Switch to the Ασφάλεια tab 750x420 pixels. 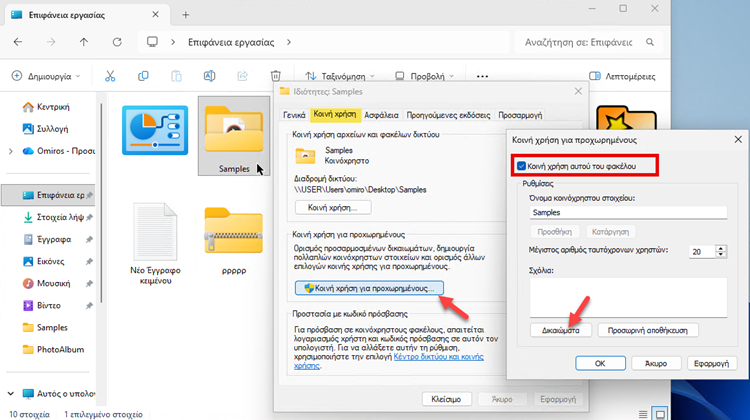(382, 115)
